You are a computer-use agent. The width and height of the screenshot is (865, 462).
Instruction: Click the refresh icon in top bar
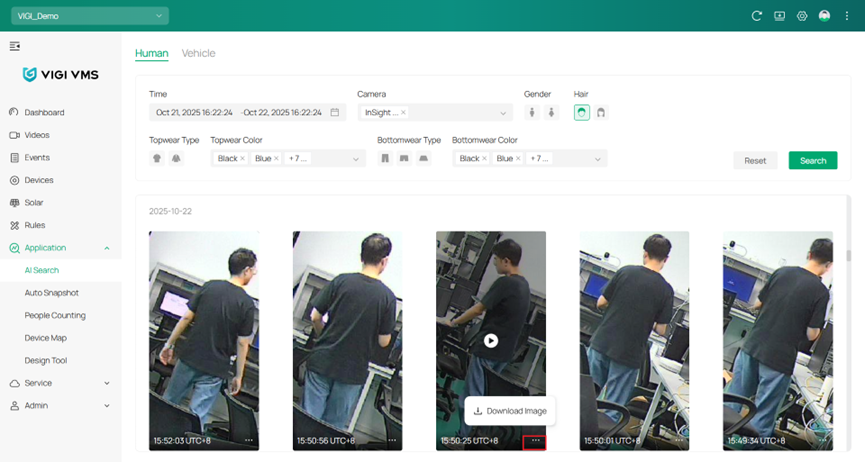pos(757,16)
